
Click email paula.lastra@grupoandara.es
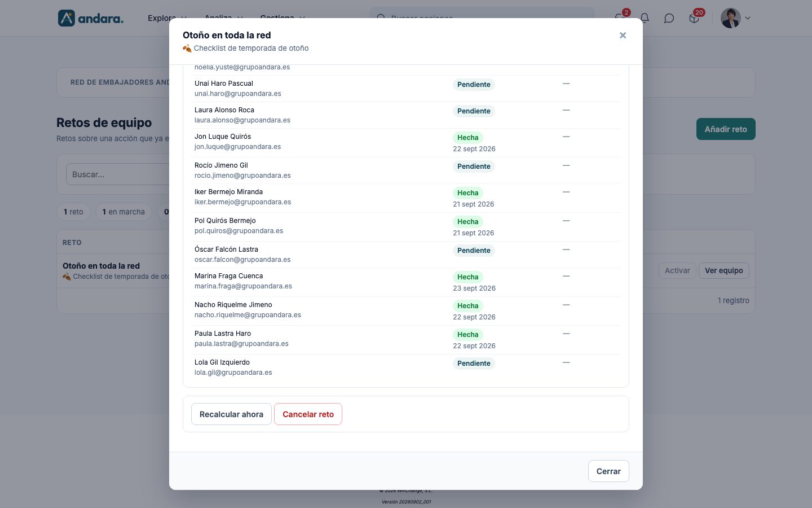(x=241, y=344)
